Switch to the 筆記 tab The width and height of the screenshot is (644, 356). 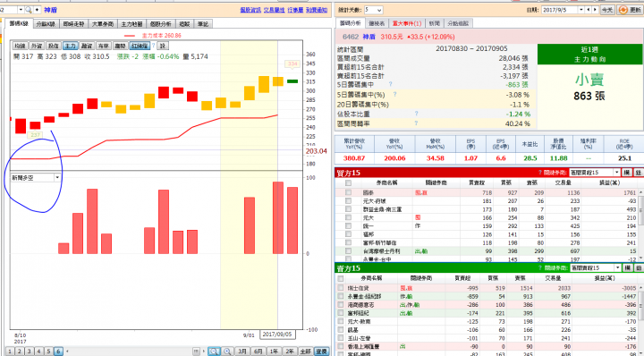click(203, 24)
